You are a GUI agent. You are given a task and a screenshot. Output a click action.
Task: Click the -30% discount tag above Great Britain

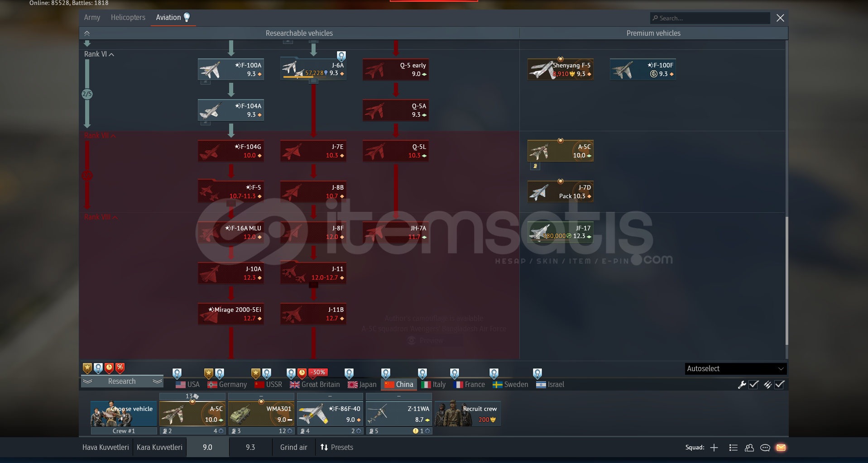click(x=318, y=372)
